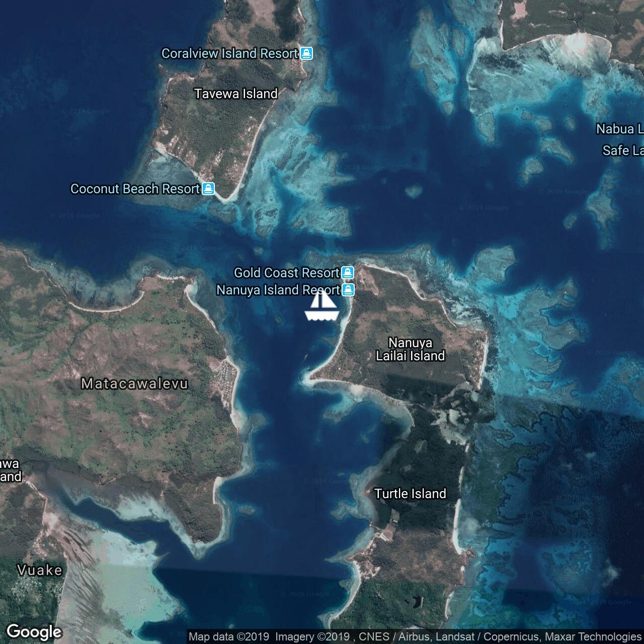The image size is (644, 644).
Task: Click the Nanuya Lailai Island label
Action: (410, 349)
